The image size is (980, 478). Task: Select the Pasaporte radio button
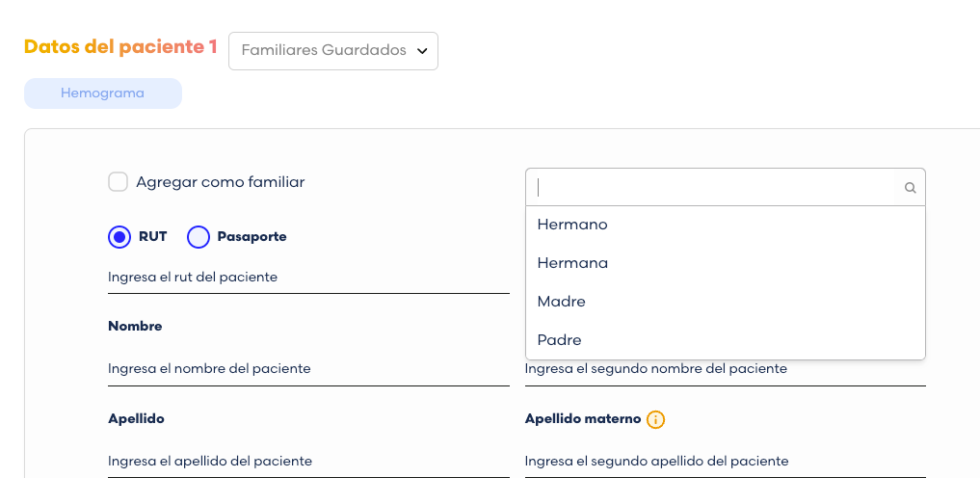click(199, 237)
